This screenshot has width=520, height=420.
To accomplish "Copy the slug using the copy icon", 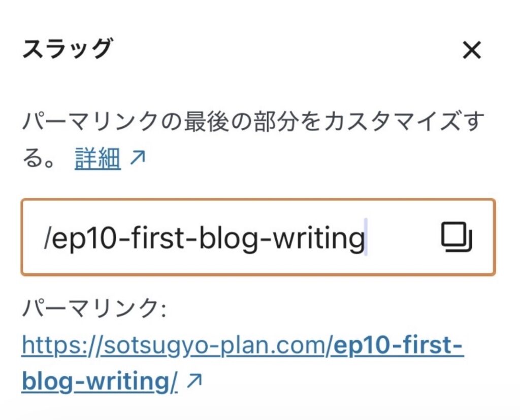I will tap(457, 237).
